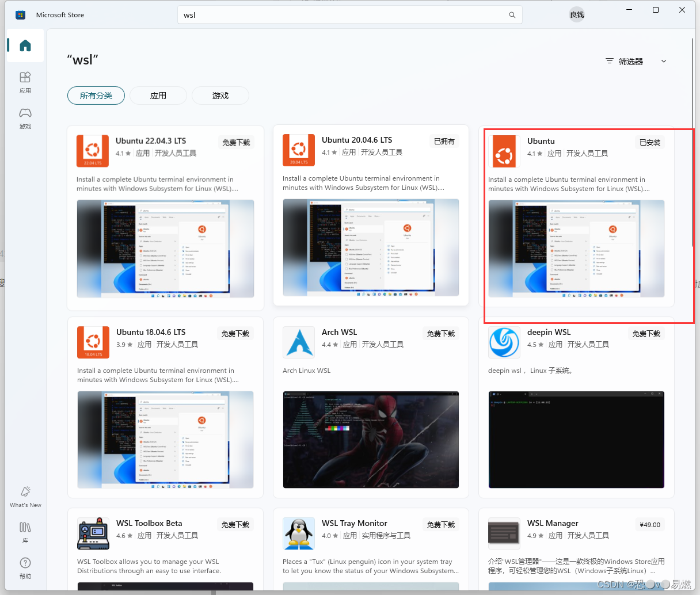Open the 帮助 (Help) sidebar icon
This screenshot has height=595, width=700.
[x=25, y=567]
